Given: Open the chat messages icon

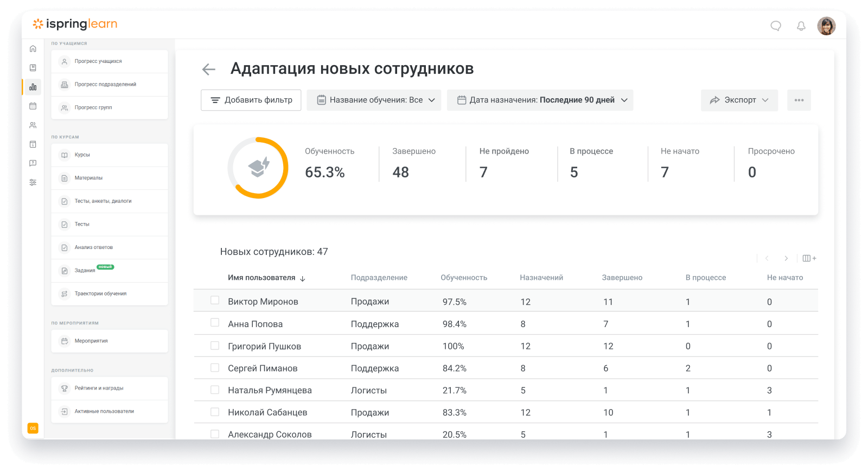Looking at the screenshot, I should tap(776, 26).
